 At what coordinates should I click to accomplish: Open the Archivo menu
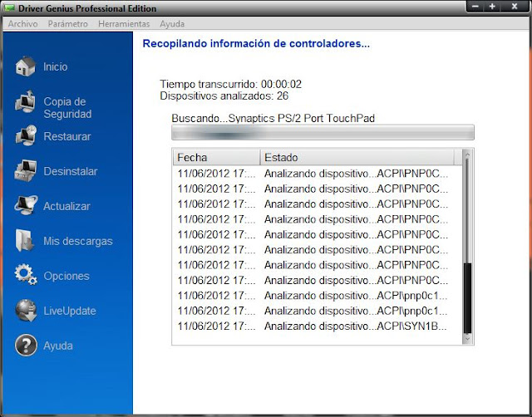(22, 24)
